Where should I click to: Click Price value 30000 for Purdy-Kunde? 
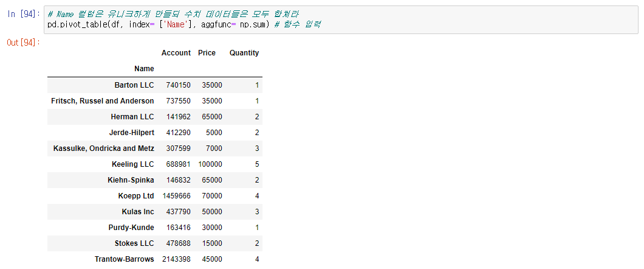pyautogui.click(x=212, y=228)
